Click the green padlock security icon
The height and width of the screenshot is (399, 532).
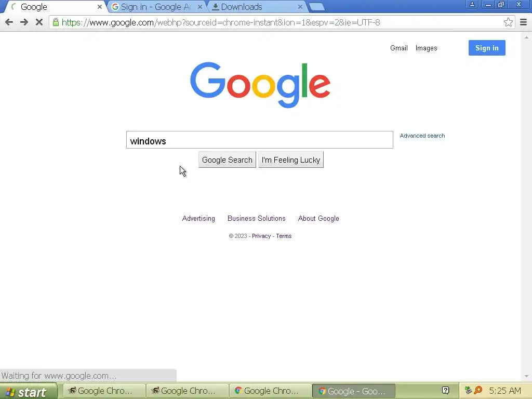[x=56, y=22]
